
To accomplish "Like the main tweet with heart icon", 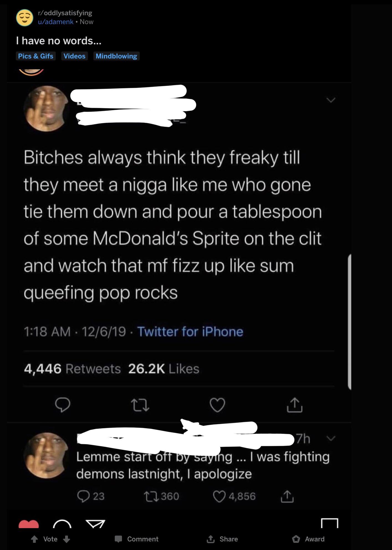I will click(217, 405).
